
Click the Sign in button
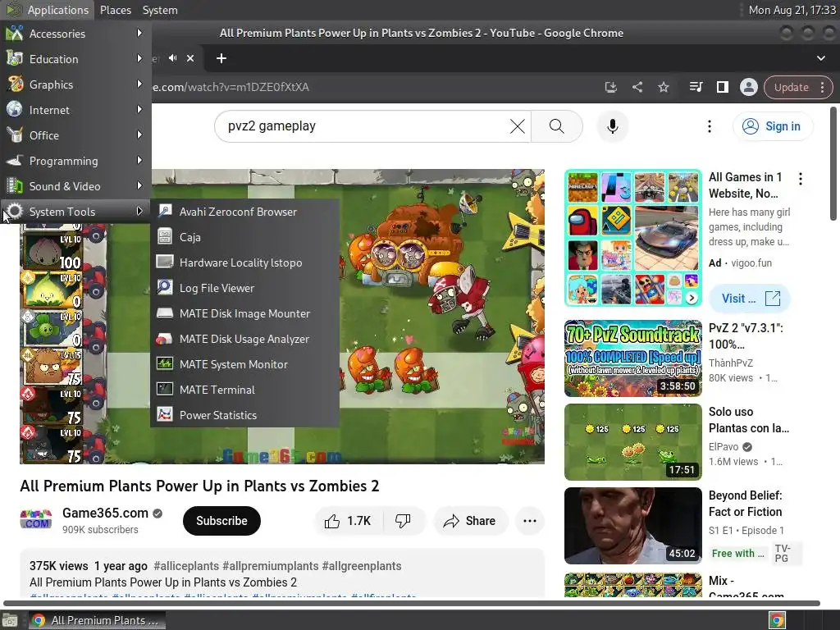pyautogui.click(x=773, y=126)
